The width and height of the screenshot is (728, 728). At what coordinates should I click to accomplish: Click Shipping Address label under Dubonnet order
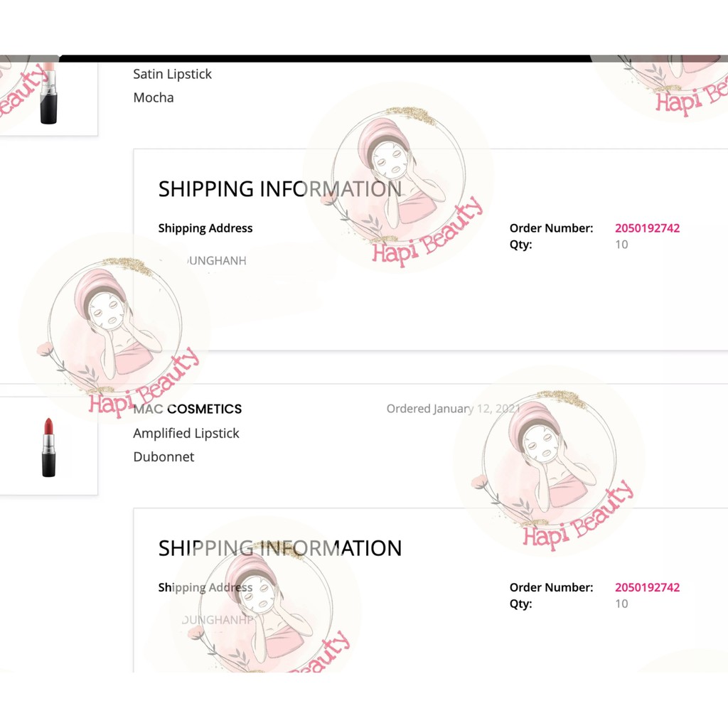point(205,587)
